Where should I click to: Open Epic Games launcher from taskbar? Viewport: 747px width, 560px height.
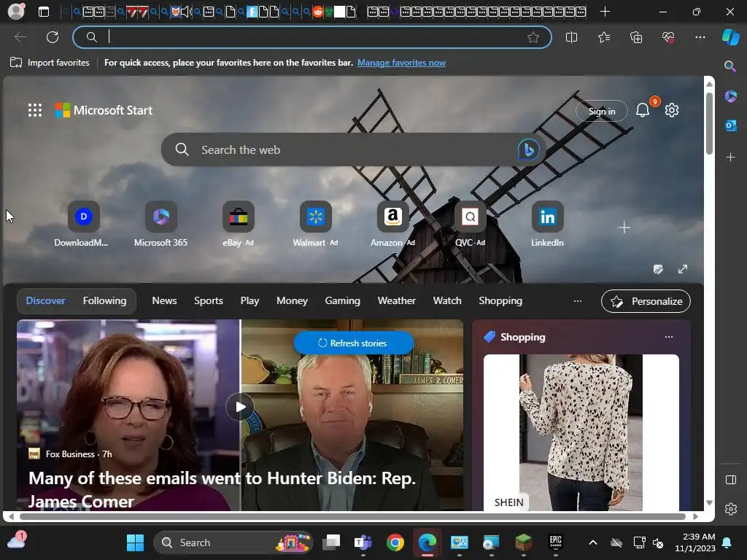555,542
